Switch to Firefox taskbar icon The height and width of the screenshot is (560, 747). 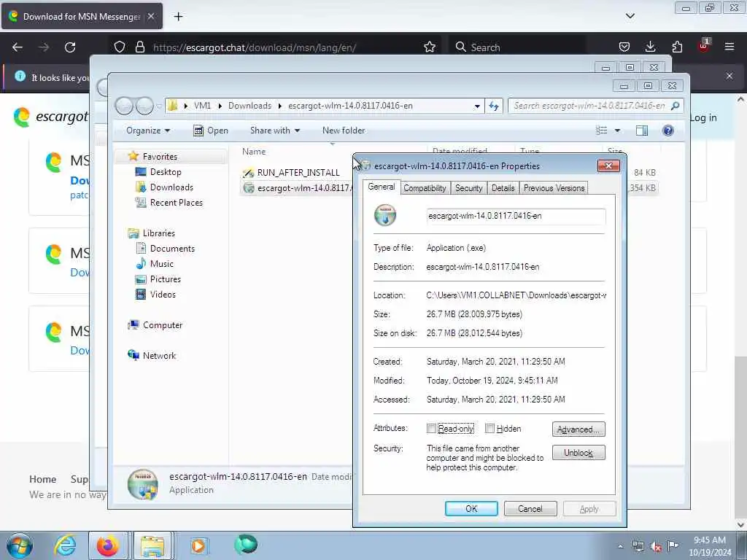[108, 545]
